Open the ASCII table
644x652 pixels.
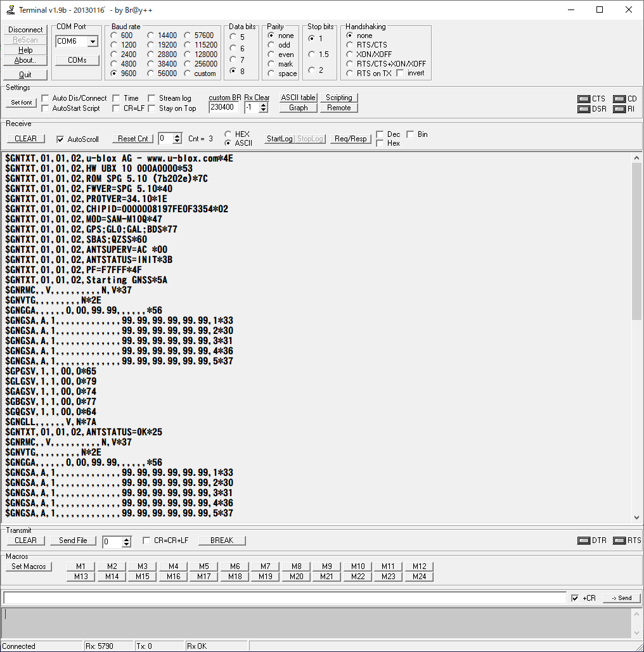[299, 98]
